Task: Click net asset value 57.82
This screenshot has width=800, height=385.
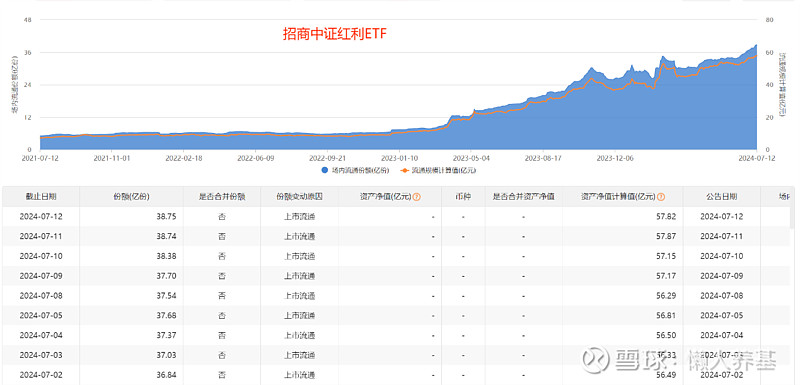Action: [667, 217]
